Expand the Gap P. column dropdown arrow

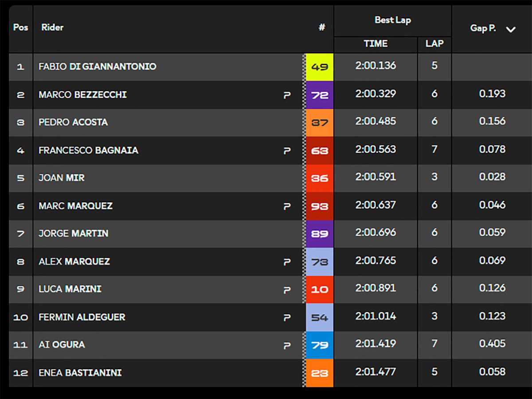(x=511, y=30)
